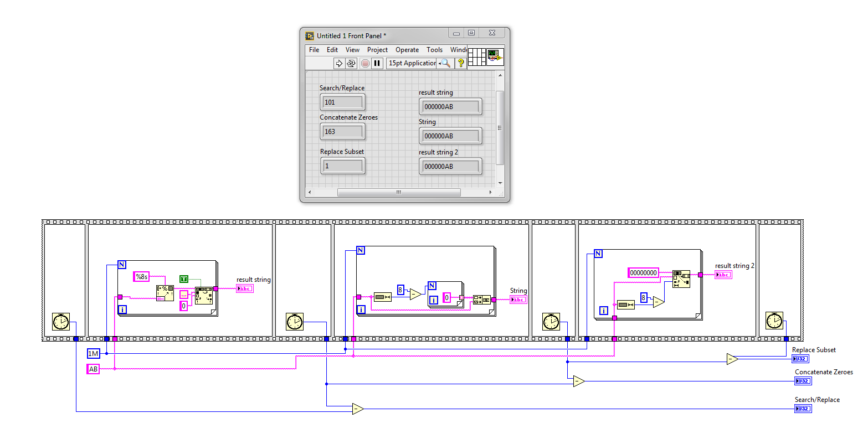
Task: Select the String Length node in second loop
Action: click(383, 297)
